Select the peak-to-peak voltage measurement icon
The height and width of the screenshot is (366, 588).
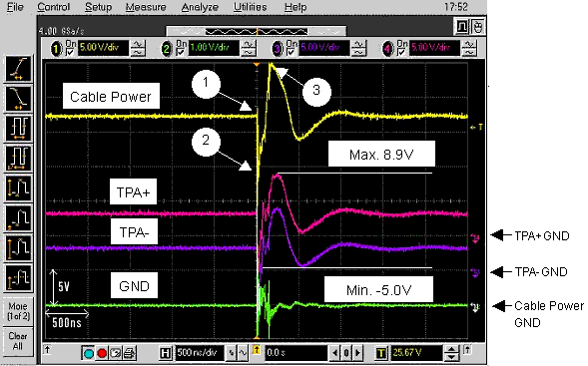tap(19, 187)
